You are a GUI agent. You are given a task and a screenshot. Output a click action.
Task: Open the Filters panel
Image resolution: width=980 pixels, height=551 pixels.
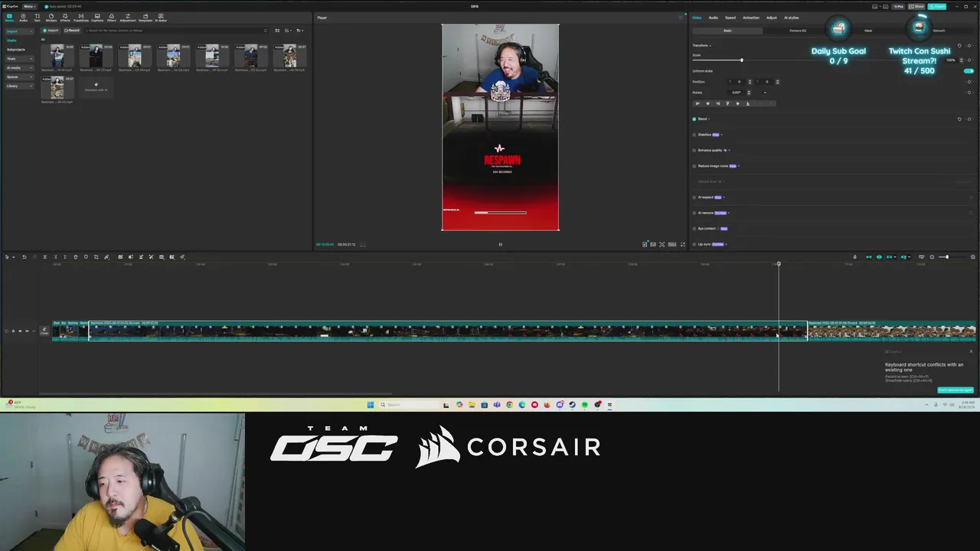111,18
